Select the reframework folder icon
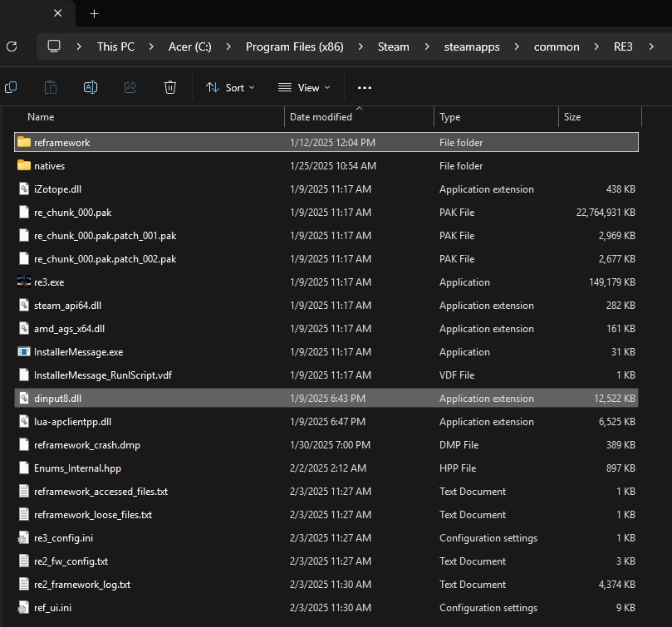The width and height of the screenshot is (672, 627). pos(24,142)
